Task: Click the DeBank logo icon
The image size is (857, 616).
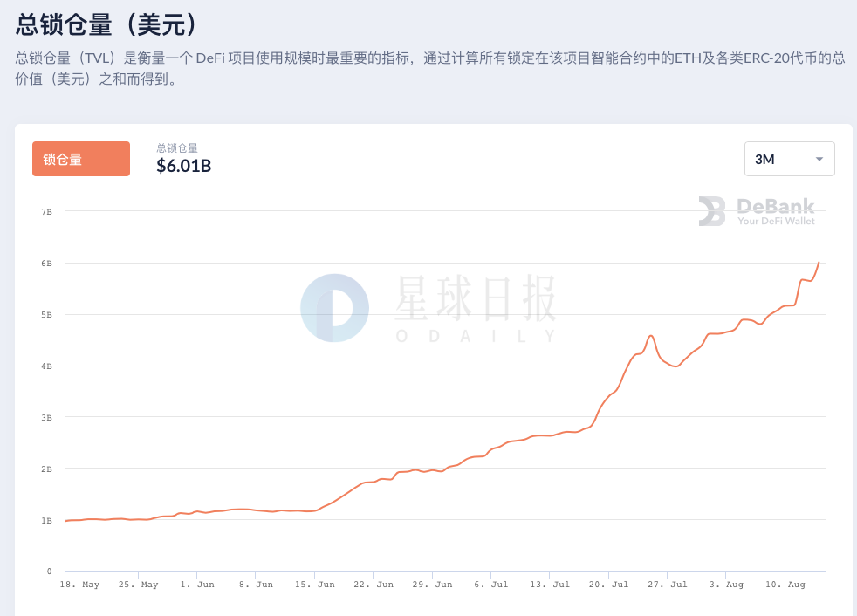Action: tap(711, 211)
